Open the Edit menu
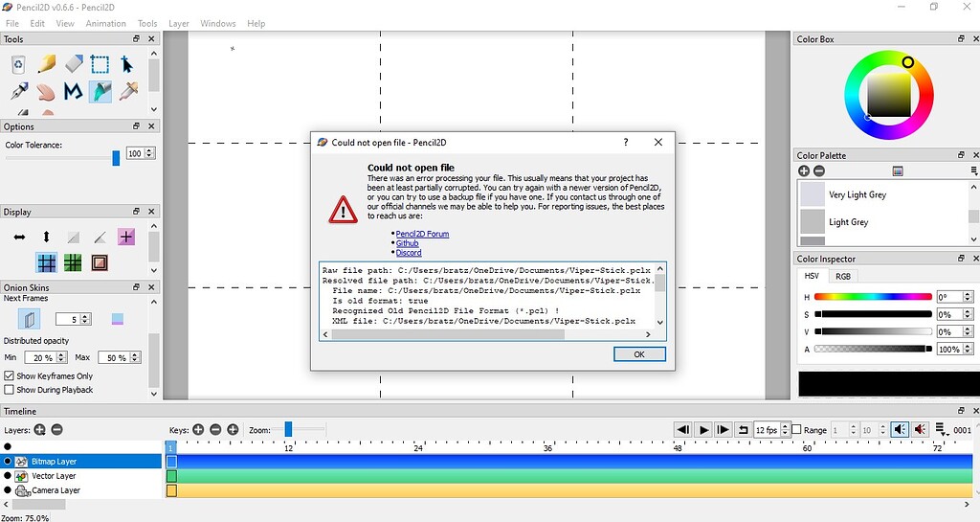Screen dimensions: 980x522 [37, 23]
